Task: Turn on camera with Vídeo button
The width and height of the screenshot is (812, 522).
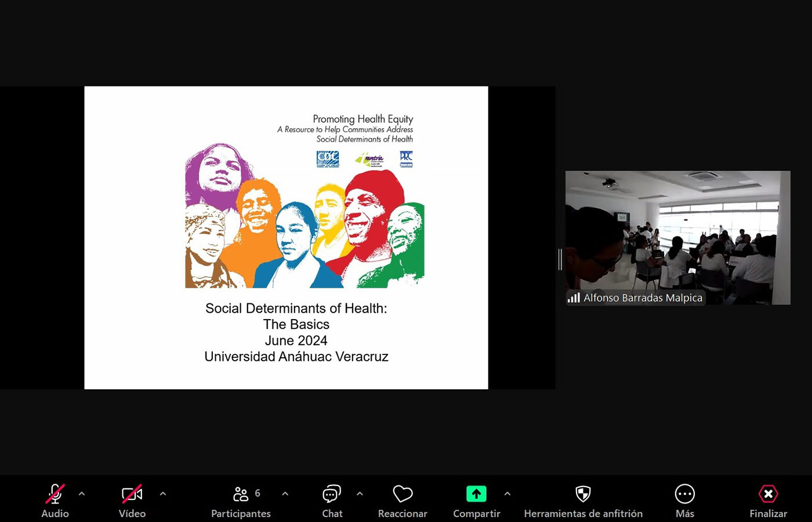Action: (x=132, y=501)
